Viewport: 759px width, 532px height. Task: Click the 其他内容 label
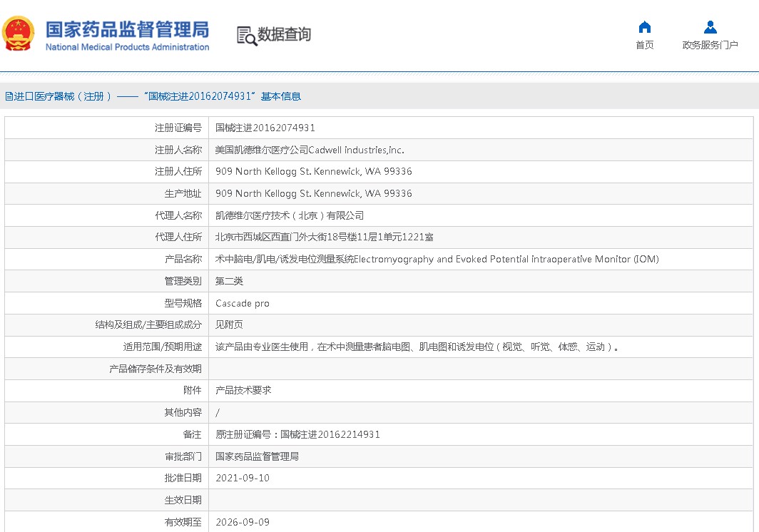point(183,412)
